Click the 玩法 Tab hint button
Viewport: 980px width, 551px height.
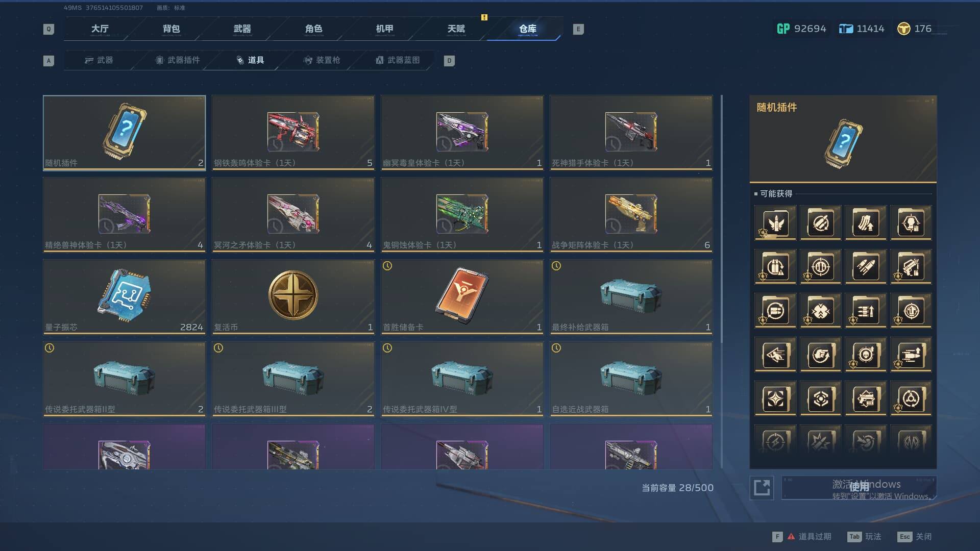coord(864,537)
